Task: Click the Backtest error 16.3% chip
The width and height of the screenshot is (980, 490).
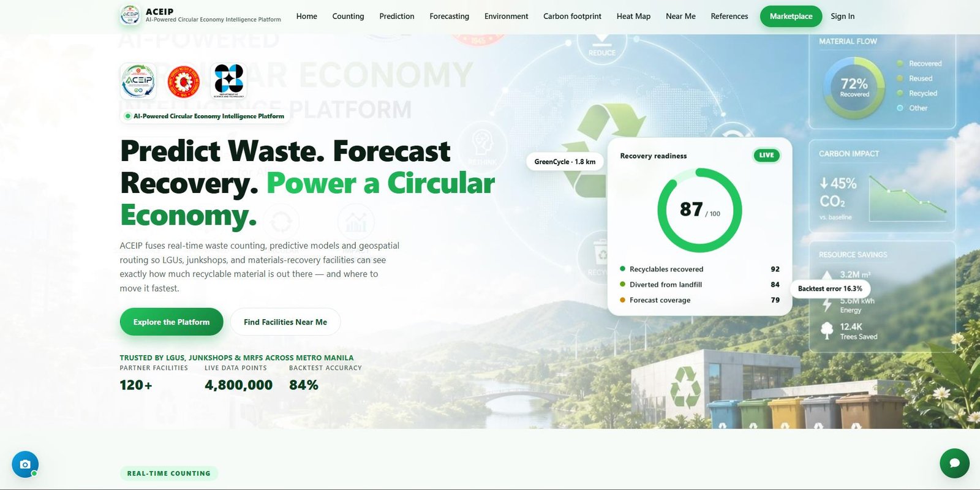Action: tap(830, 288)
